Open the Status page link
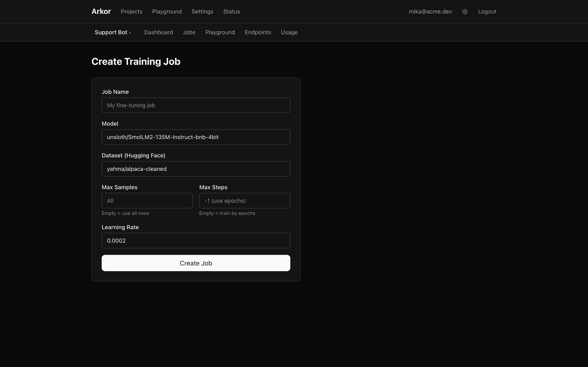Viewport: 588px width, 367px height. 232,11
